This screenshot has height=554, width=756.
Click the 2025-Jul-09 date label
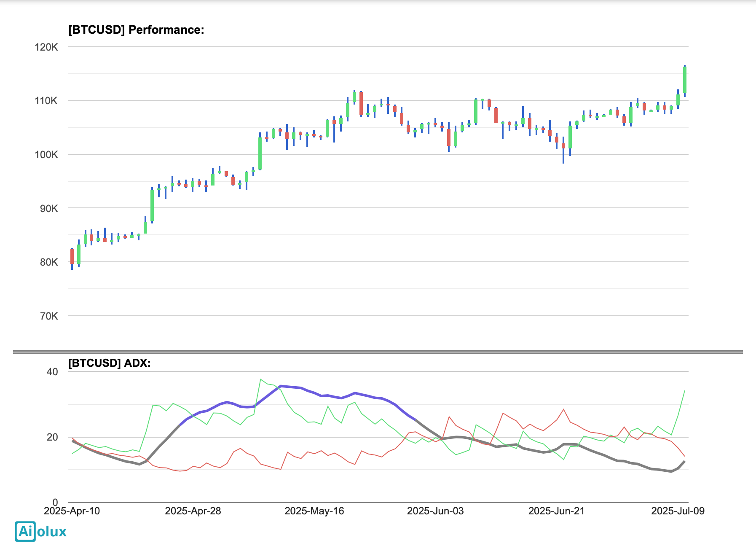[678, 511]
